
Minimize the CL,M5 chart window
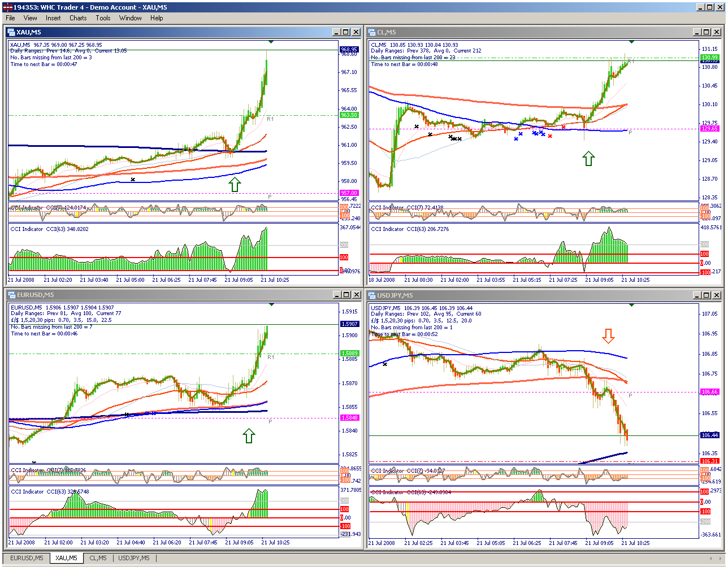(x=697, y=32)
